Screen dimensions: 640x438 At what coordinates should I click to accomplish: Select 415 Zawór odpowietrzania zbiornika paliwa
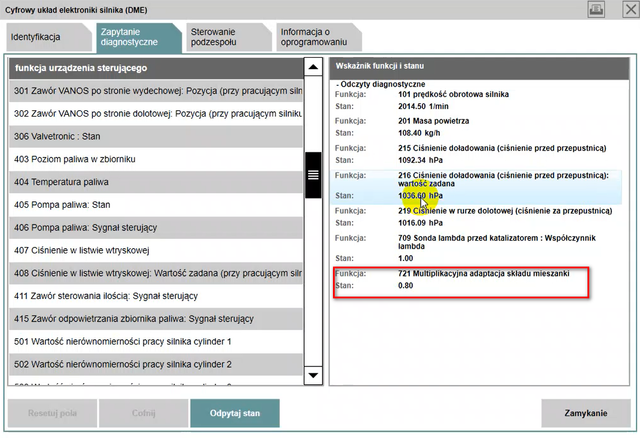click(156, 319)
